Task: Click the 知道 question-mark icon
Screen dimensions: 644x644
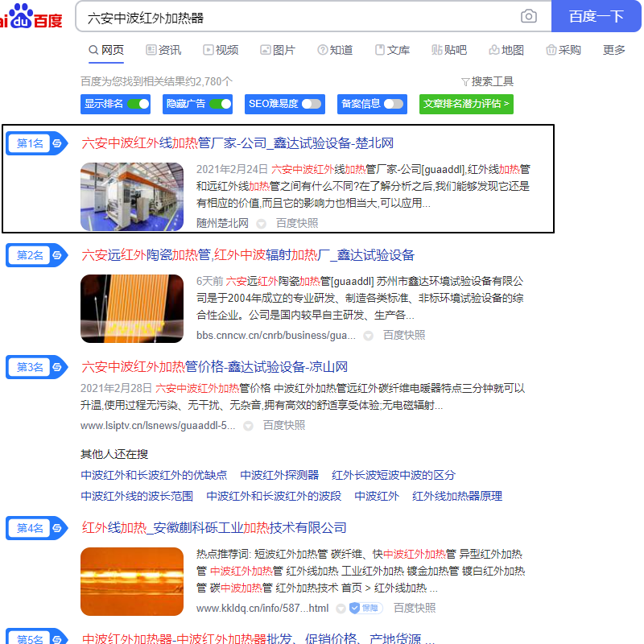Action: tap(323, 50)
